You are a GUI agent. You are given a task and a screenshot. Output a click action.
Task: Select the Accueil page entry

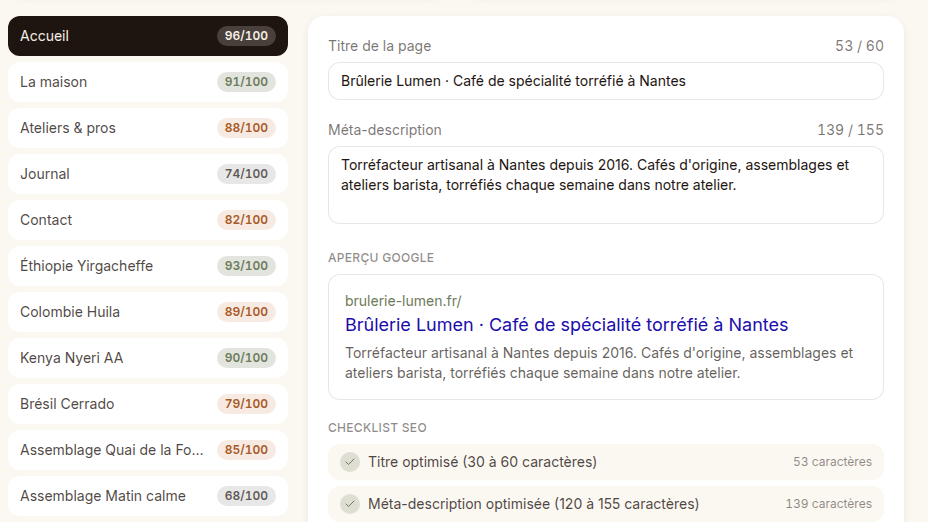pos(148,36)
